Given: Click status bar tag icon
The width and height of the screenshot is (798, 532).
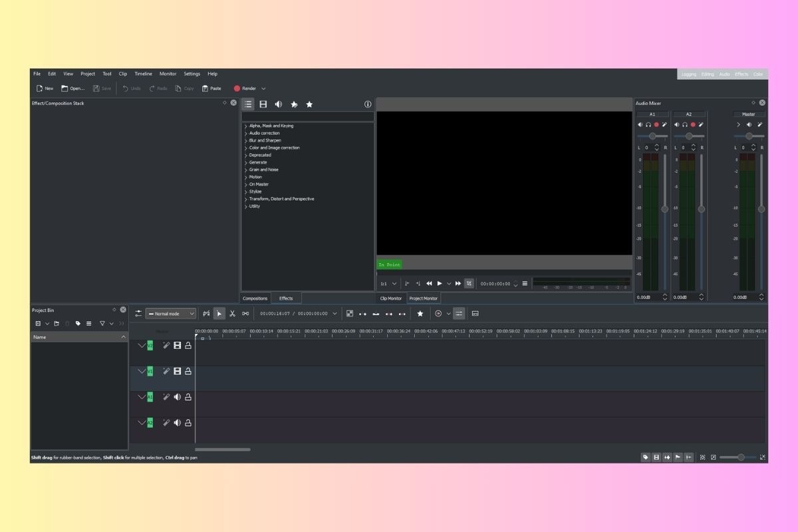Looking at the screenshot, I should coord(645,457).
